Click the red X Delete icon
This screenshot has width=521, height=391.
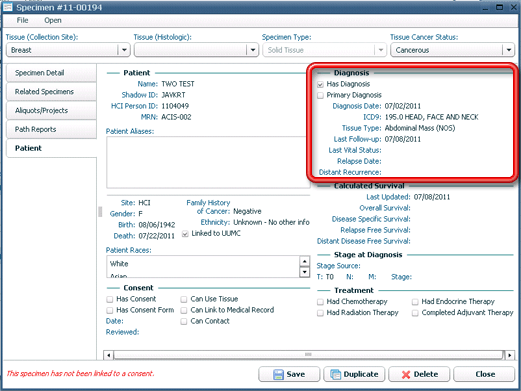[x=406, y=375]
